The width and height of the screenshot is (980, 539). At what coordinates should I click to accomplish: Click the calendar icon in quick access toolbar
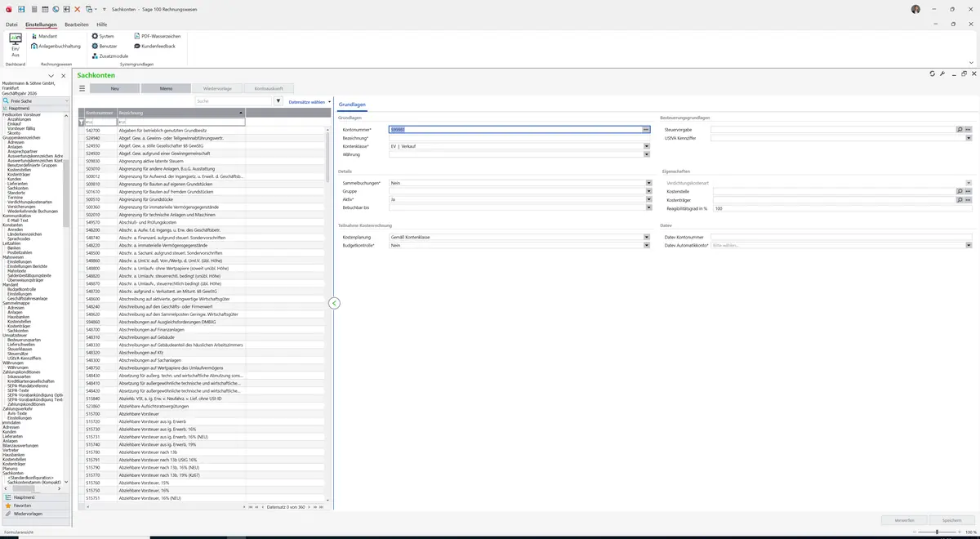[x=45, y=8]
